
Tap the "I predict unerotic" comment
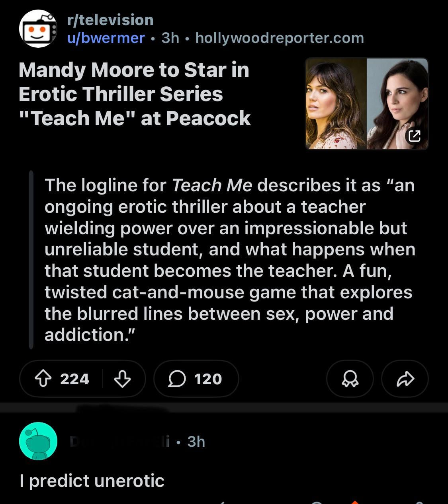click(92, 481)
